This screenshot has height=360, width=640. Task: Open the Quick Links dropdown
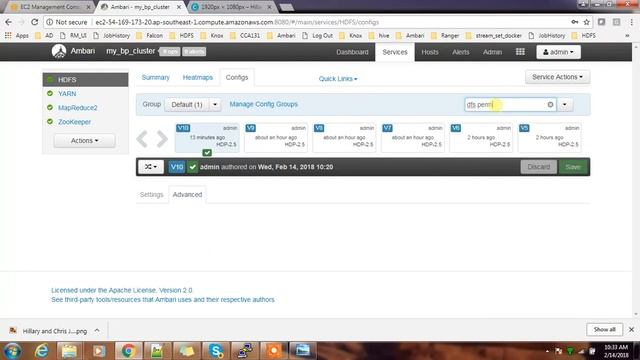coord(338,79)
